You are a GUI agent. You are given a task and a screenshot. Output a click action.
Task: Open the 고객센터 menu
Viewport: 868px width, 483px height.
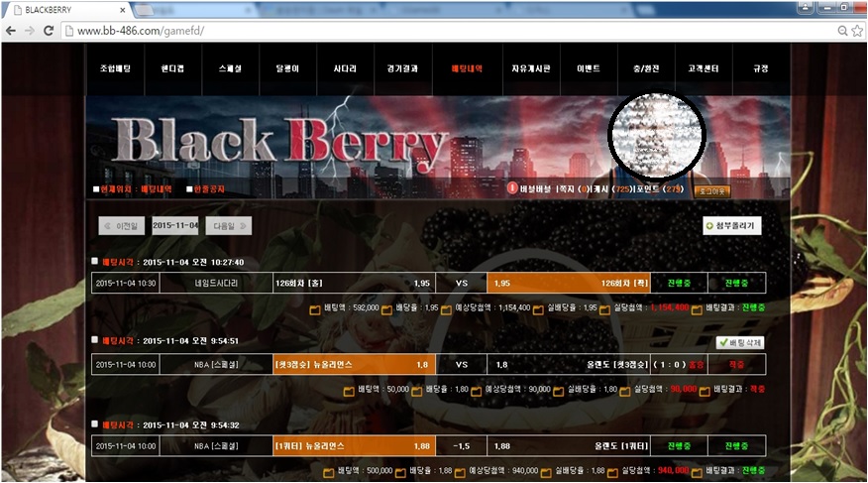click(x=704, y=68)
